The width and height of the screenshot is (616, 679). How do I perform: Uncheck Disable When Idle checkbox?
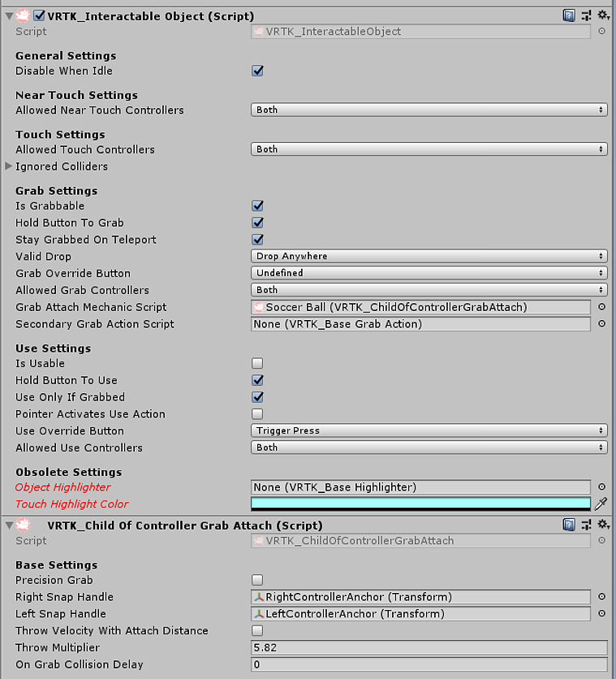(x=257, y=71)
